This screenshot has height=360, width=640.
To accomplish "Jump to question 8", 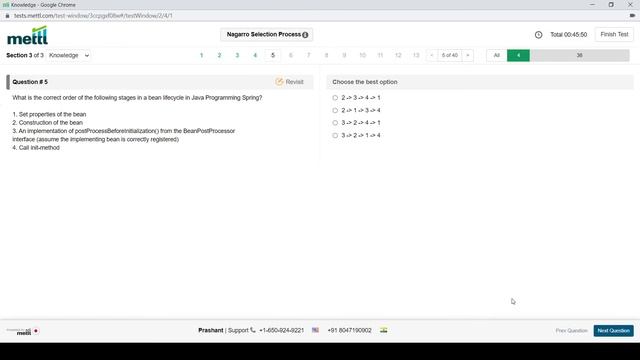I will (326, 55).
